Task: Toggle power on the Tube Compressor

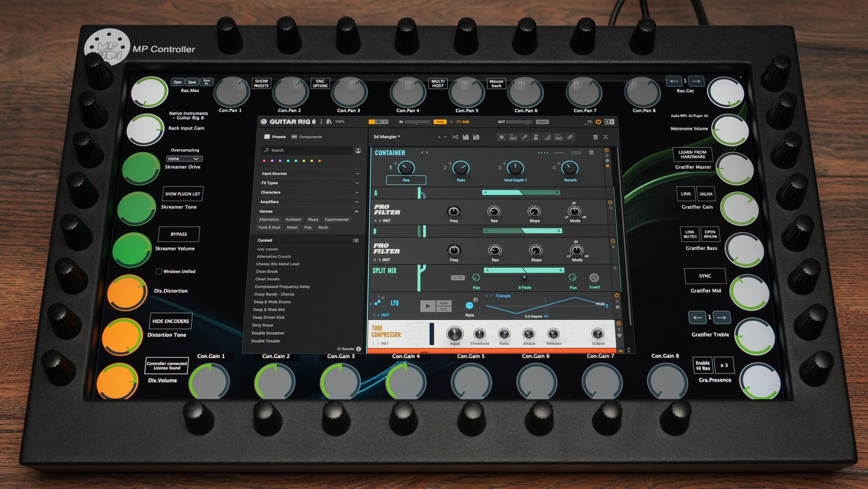Action: 619,324
